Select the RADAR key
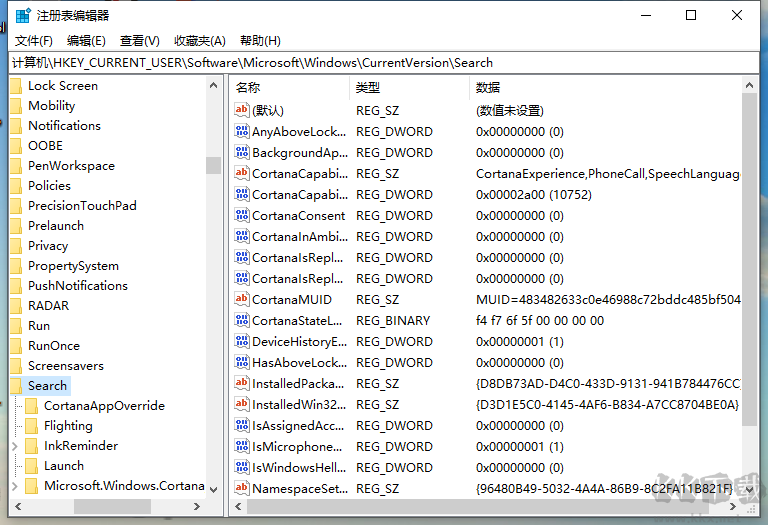768x525 pixels. [x=48, y=306]
